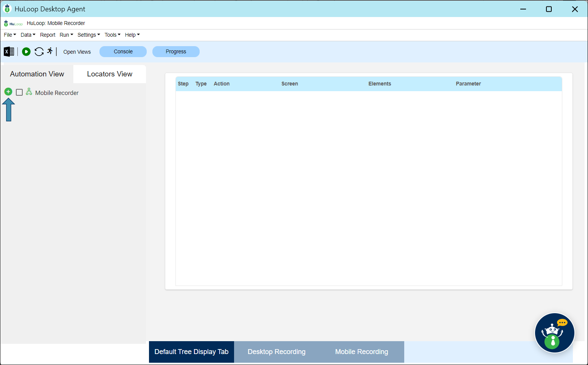Open the Help menu dropdown
This screenshot has width=588, height=365.
[132, 35]
